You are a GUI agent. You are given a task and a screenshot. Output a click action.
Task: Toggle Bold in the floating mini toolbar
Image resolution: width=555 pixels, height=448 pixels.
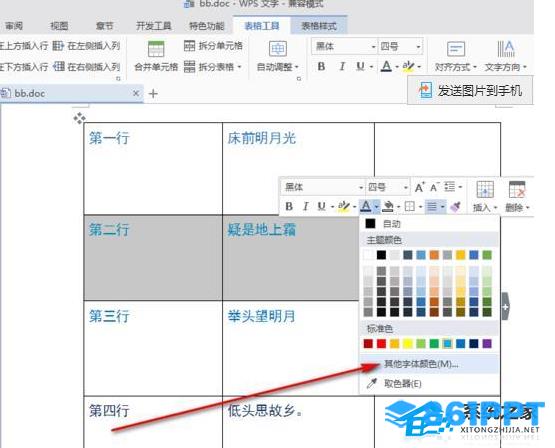coord(289,206)
